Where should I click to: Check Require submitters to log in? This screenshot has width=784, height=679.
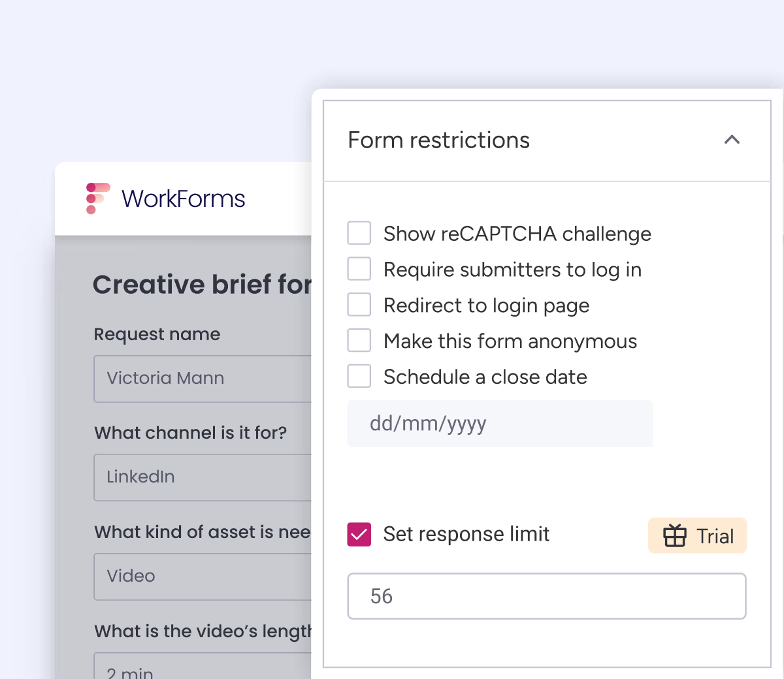pyautogui.click(x=359, y=269)
